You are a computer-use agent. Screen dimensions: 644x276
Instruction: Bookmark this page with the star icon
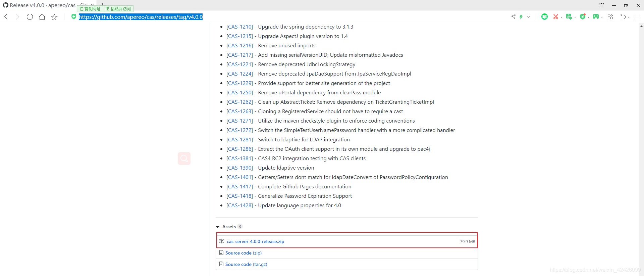point(54,17)
